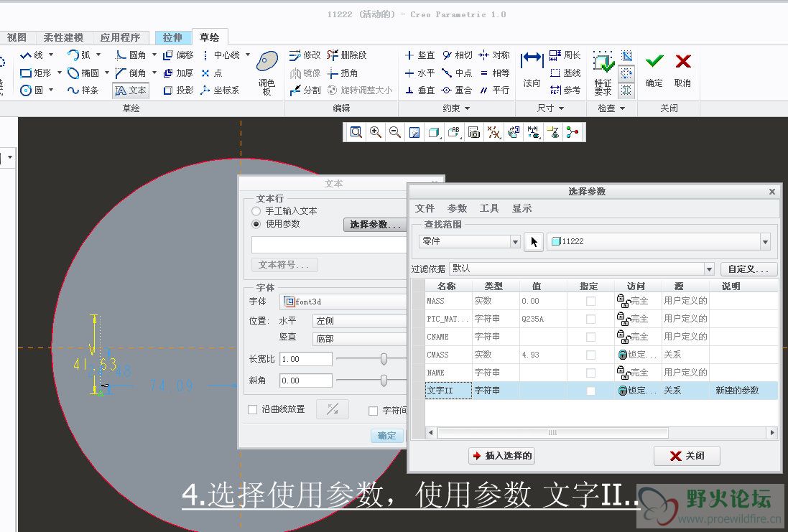Check the 指定 box for CMASS row

click(591, 355)
